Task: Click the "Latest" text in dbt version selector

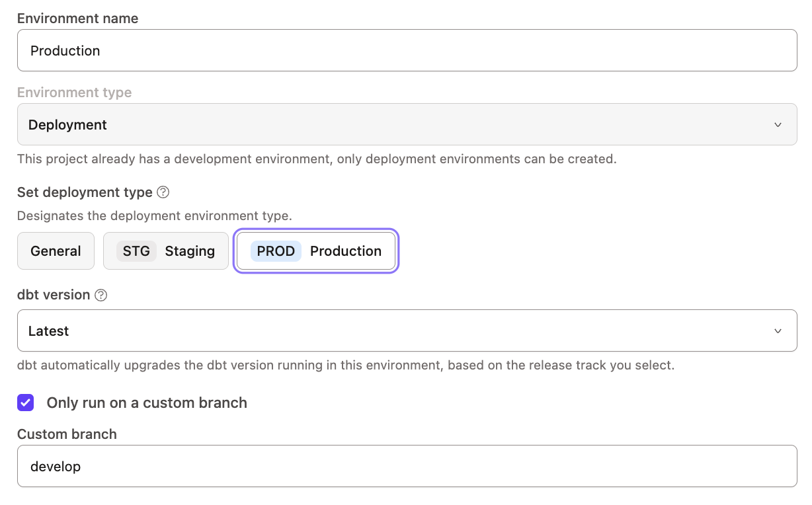Action: [x=48, y=330]
